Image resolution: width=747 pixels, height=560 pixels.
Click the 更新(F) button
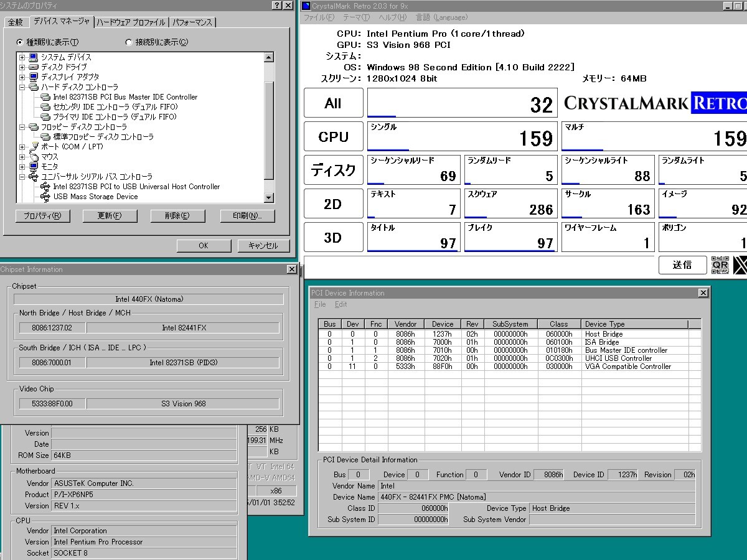point(110,216)
